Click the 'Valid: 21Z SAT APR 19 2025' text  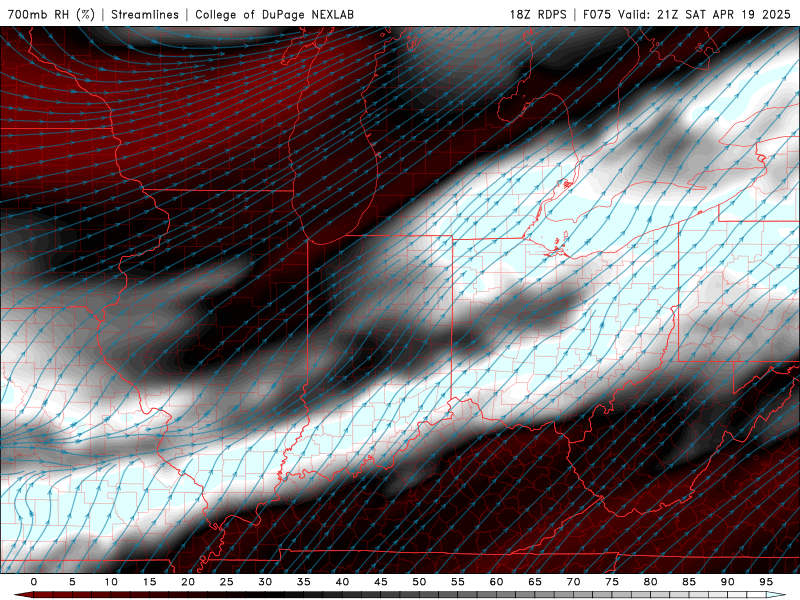click(704, 14)
